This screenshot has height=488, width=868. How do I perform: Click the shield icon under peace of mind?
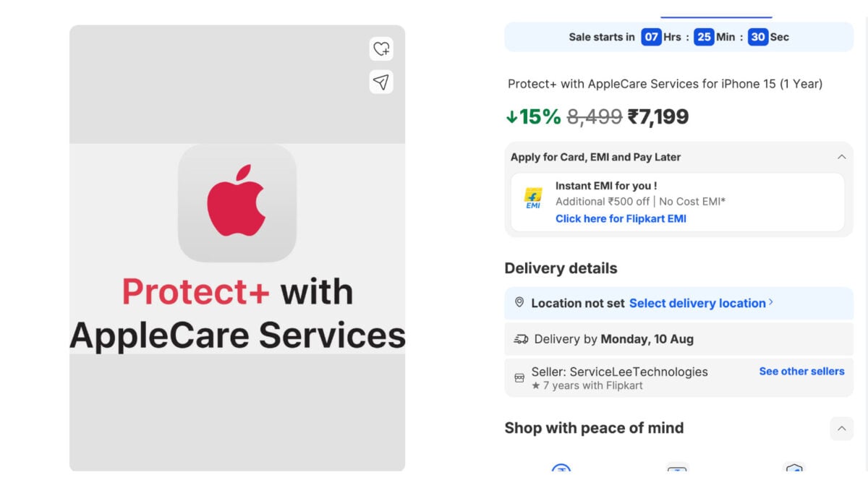pos(794,469)
